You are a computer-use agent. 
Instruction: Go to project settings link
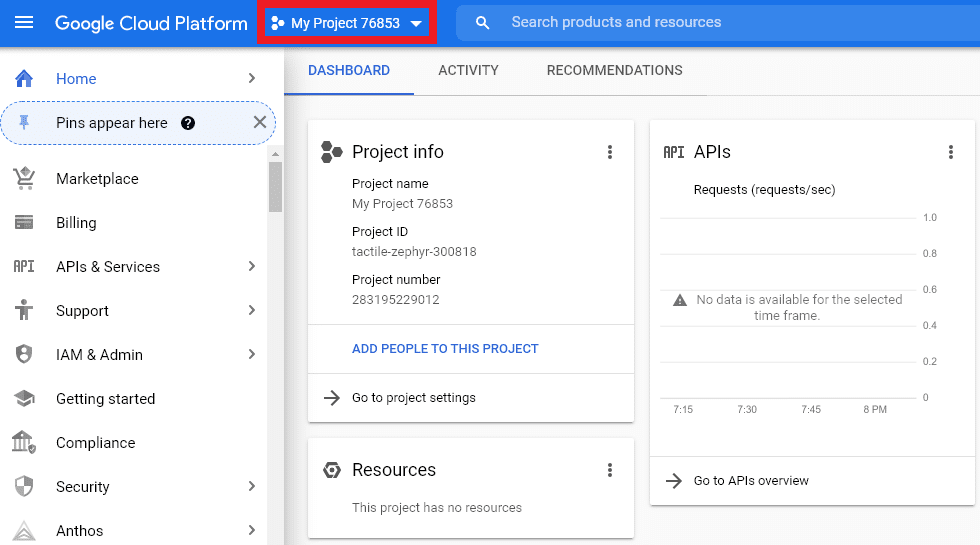click(x=414, y=398)
